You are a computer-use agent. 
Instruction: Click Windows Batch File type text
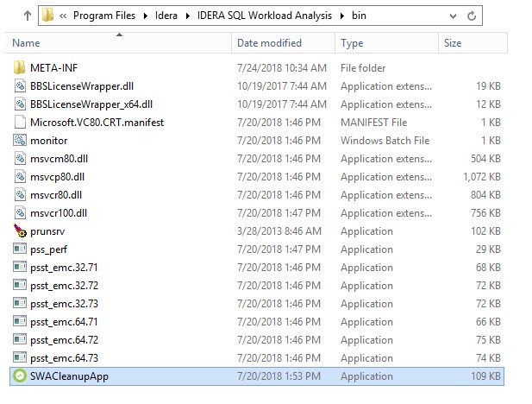point(385,141)
